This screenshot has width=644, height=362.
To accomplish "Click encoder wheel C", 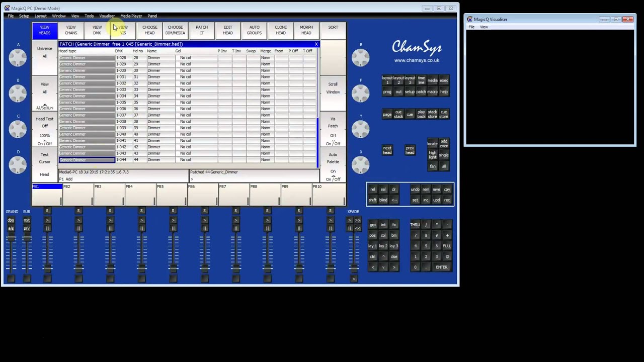I will (x=18, y=129).
